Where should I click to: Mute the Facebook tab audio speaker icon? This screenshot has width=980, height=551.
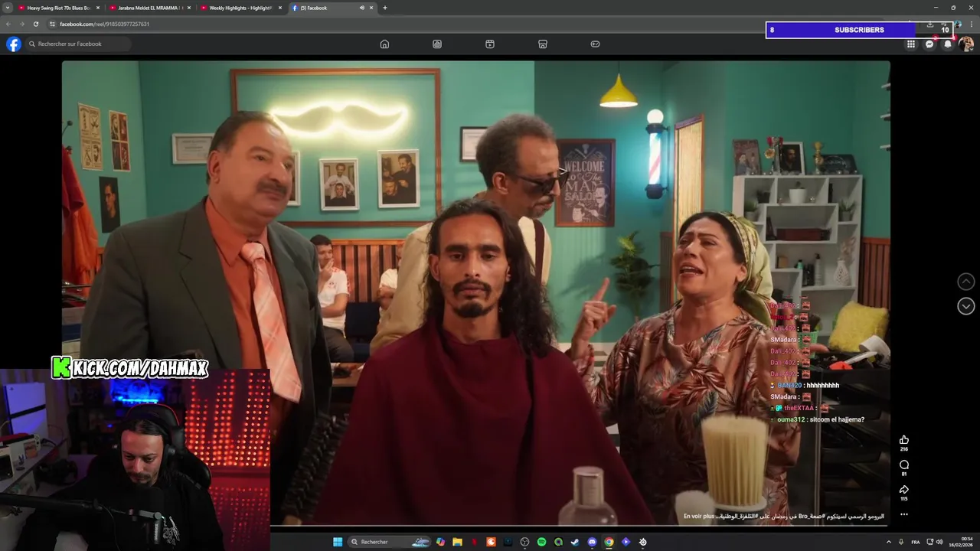coord(361,8)
